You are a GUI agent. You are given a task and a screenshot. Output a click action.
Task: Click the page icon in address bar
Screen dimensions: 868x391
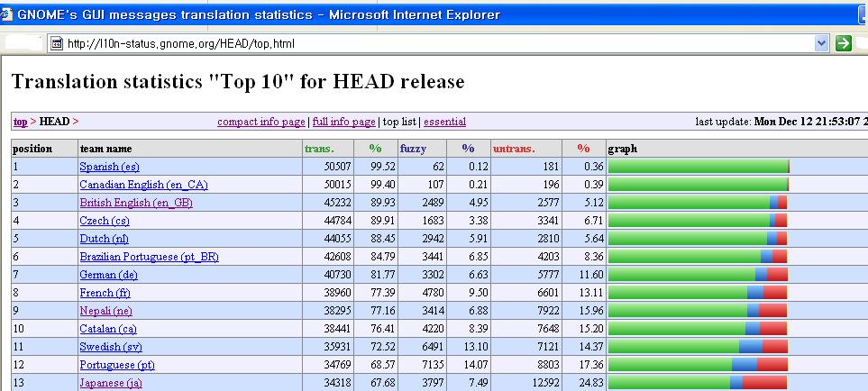(56, 43)
